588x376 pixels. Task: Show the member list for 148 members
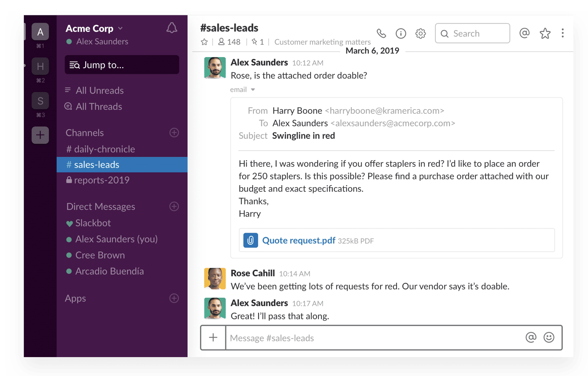pos(229,42)
